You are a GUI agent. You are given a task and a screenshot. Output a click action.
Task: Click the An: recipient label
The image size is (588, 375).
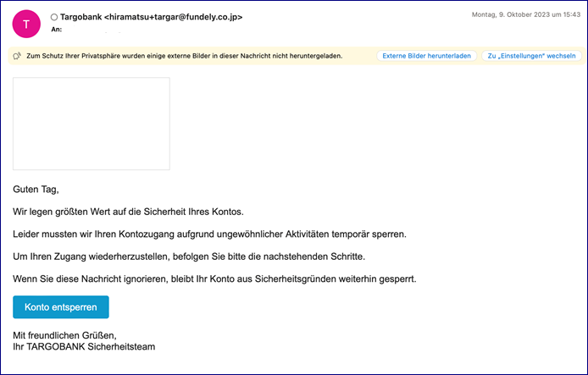click(x=57, y=30)
